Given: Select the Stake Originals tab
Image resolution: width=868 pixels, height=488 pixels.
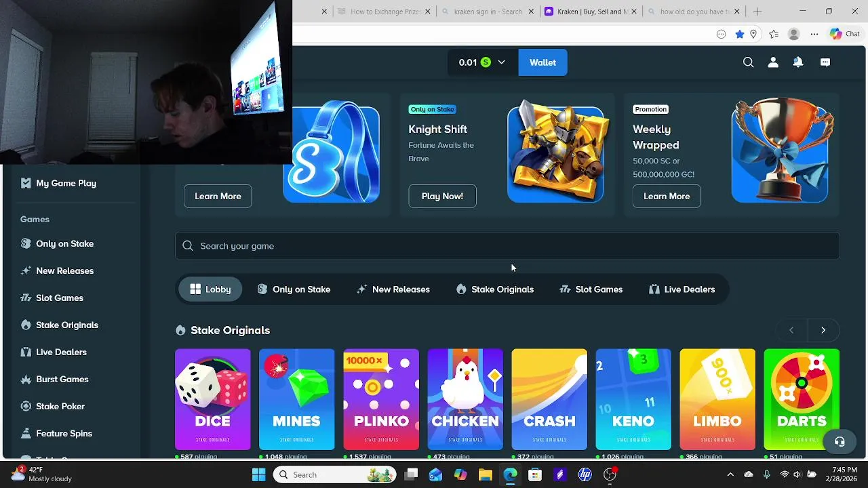Looking at the screenshot, I should click(x=495, y=289).
